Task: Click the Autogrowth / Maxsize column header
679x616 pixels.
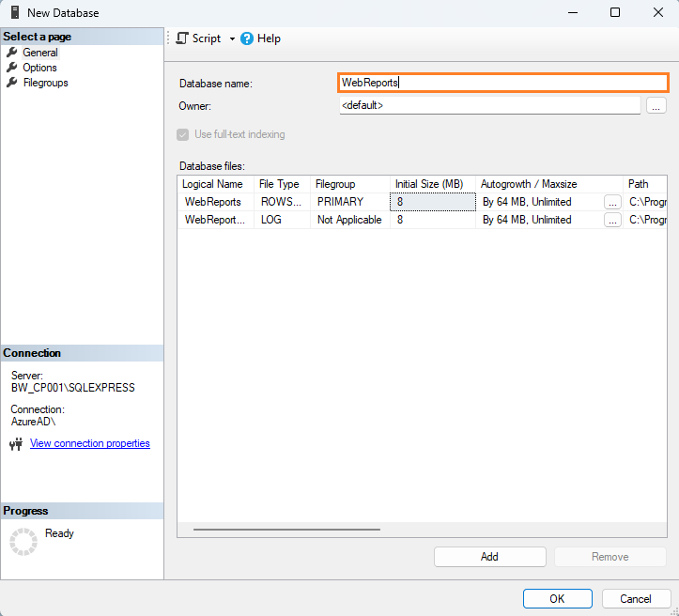Action: (549, 184)
